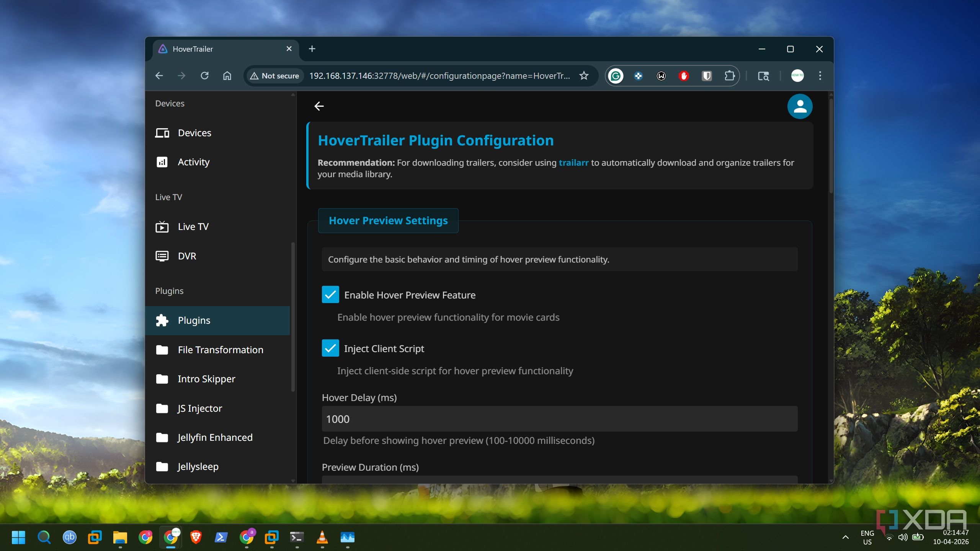Screen dimensions: 980x551
Task: Click the Hover Preview Settings heading
Action: (388, 220)
